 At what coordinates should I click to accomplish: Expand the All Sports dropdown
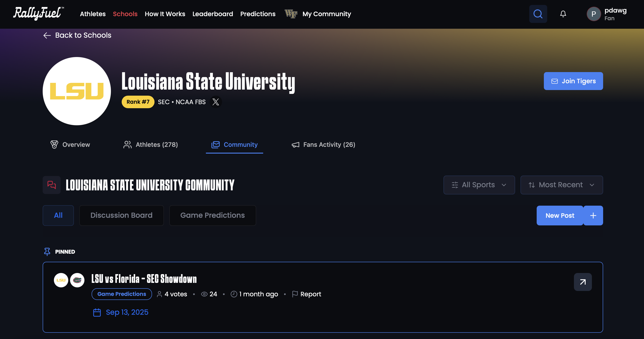pyautogui.click(x=479, y=185)
